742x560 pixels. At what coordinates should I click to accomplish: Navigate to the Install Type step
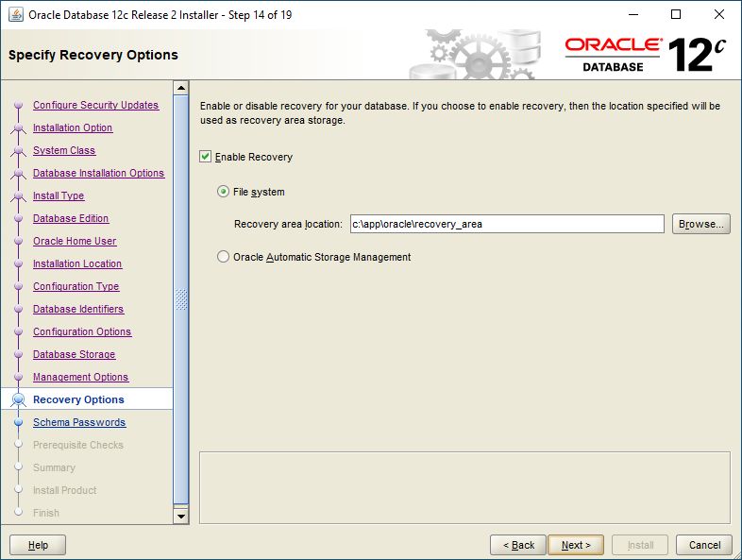[59, 196]
